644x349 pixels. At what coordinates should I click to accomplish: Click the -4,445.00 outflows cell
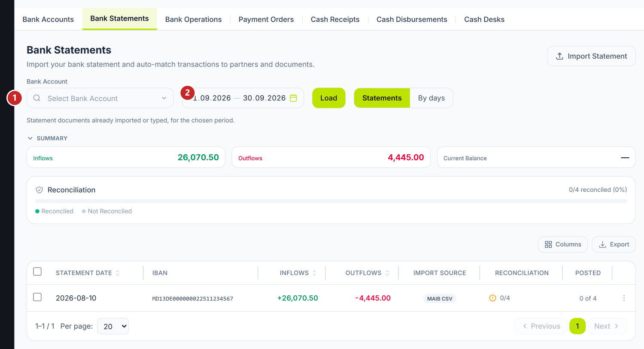pyautogui.click(x=373, y=298)
